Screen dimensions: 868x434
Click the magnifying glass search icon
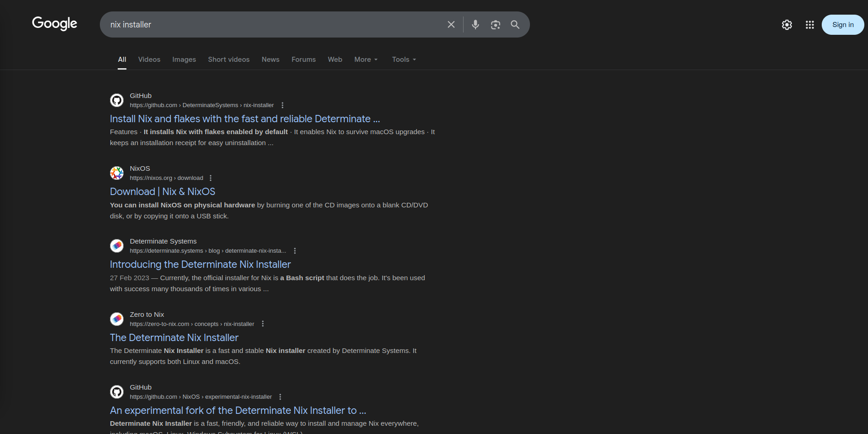pyautogui.click(x=515, y=25)
